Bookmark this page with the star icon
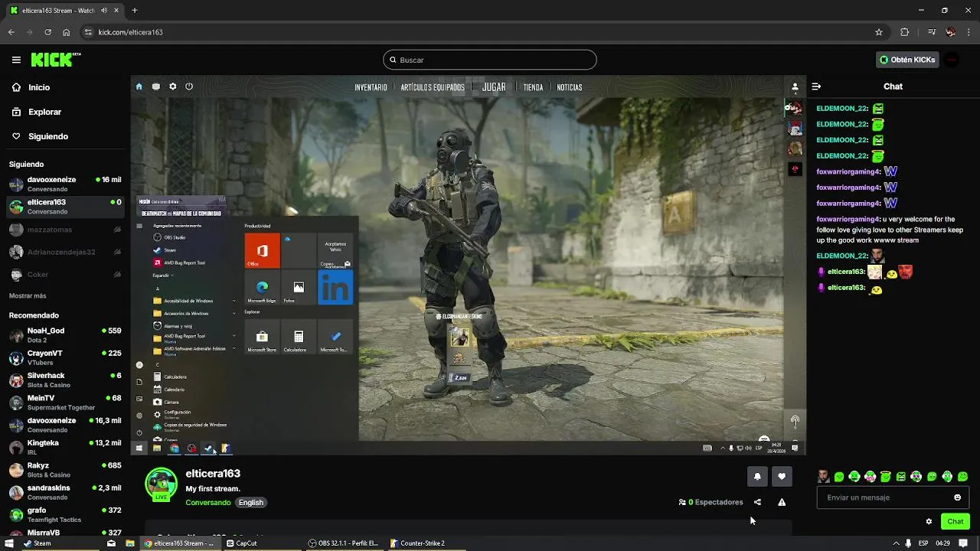Screen dimensions: 980x551 [x=879, y=32]
